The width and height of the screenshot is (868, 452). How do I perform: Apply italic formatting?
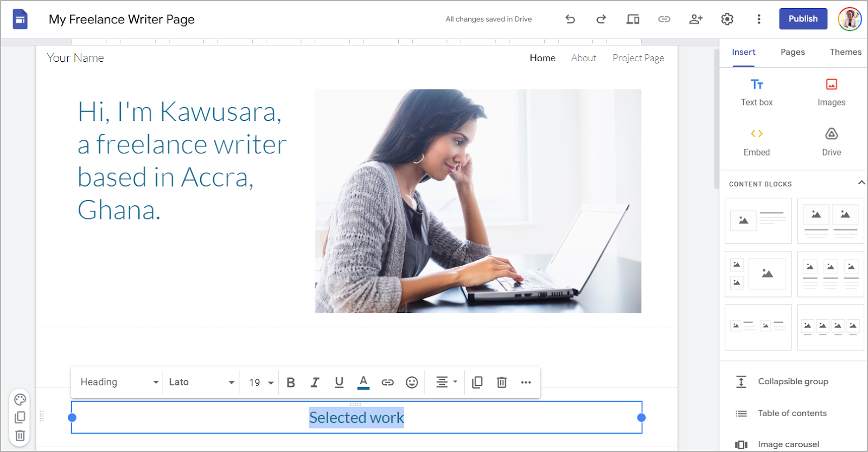[315, 382]
